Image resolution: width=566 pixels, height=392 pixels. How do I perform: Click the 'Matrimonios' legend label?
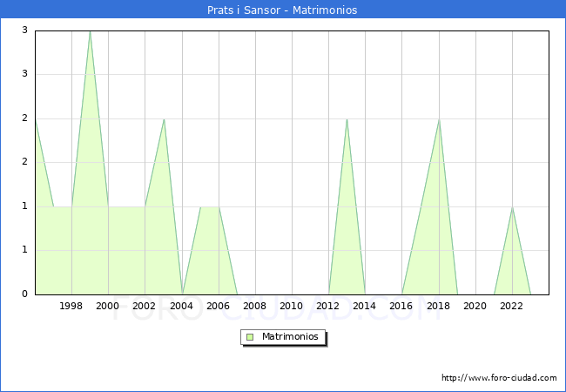(290, 336)
